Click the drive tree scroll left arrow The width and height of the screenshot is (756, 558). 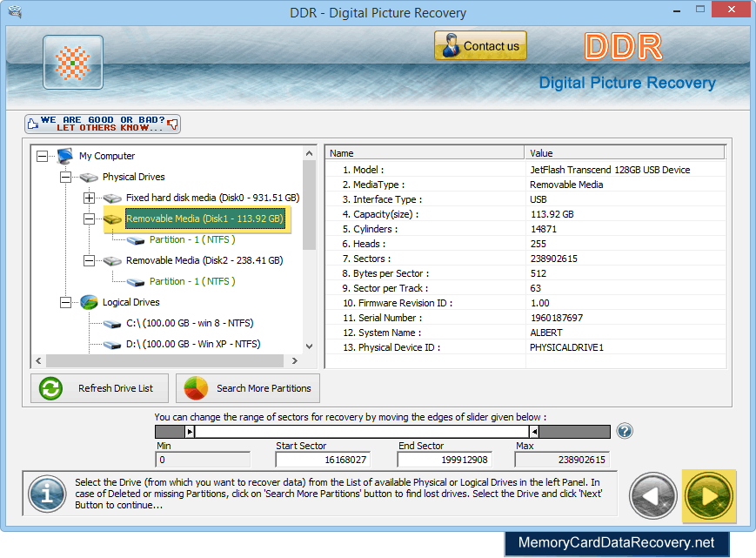coord(38,360)
